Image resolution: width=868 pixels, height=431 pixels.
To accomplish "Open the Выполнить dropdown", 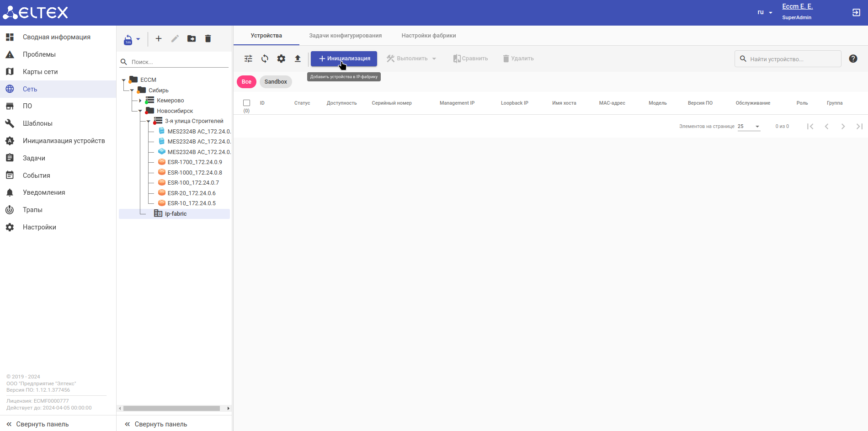I will click(411, 59).
